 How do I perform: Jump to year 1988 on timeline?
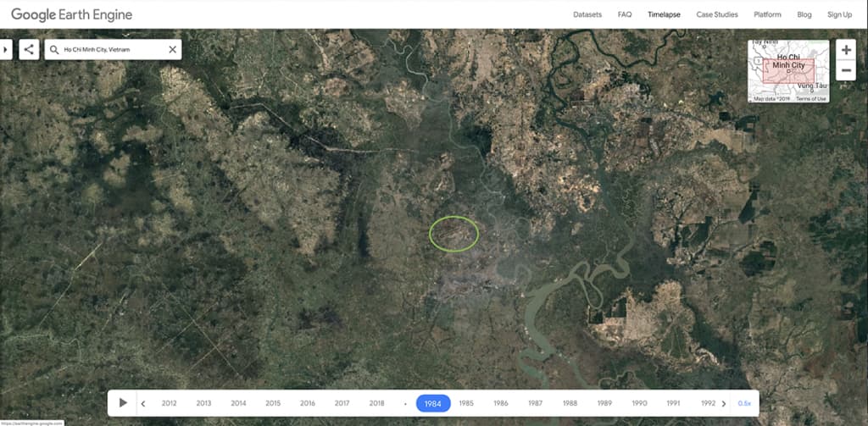tap(570, 403)
